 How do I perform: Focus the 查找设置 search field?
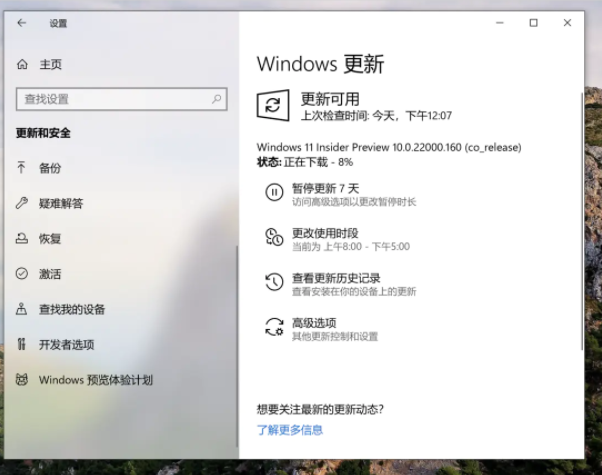[x=122, y=99]
